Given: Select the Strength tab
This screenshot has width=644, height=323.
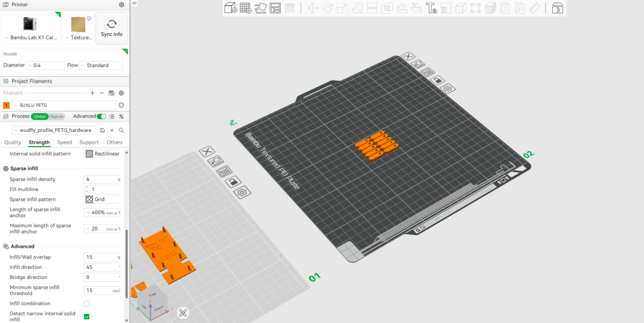Looking at the screenshot, I should pyautogui.click(x=39, y=142).
